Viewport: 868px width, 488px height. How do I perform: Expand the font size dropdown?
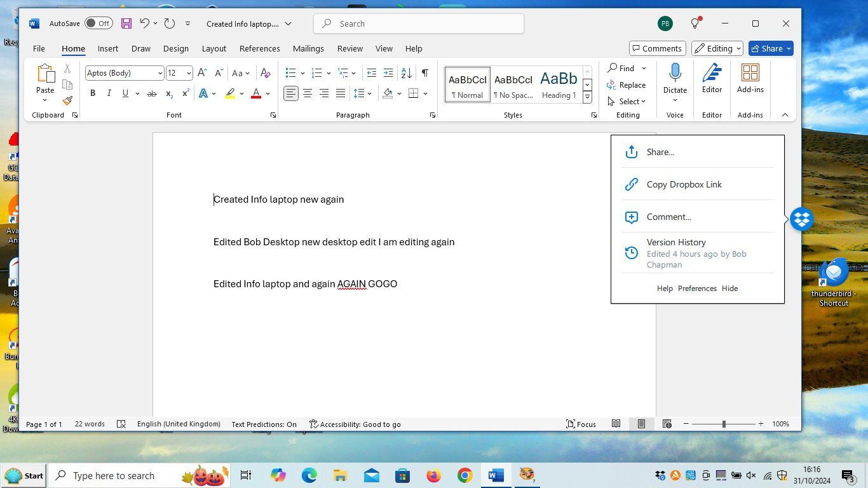click(x=189, y=73)
